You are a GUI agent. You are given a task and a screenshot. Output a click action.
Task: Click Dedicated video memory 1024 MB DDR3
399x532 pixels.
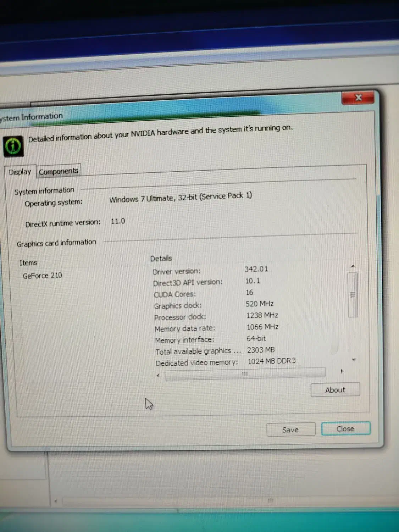click(272, 361)
